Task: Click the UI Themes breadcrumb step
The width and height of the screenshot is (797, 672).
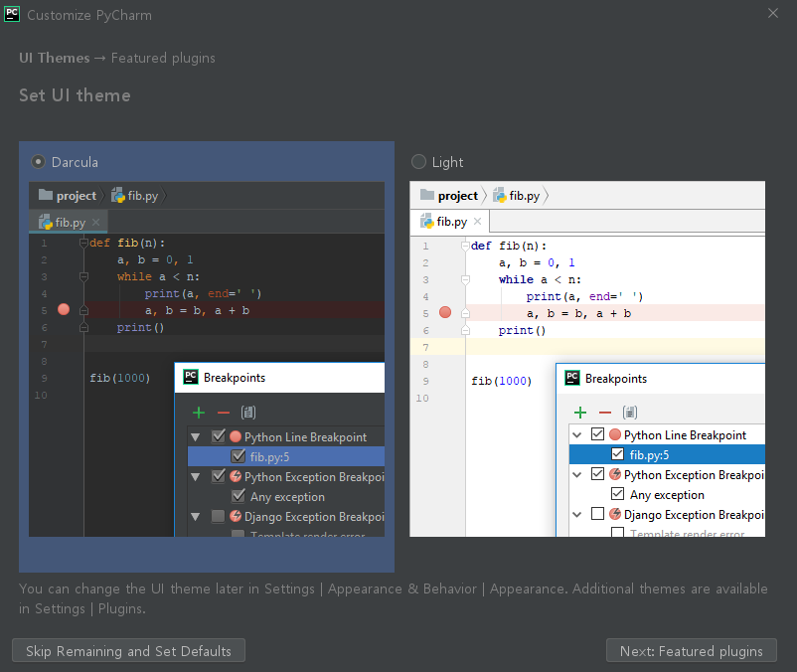Action: coord(55,58)
